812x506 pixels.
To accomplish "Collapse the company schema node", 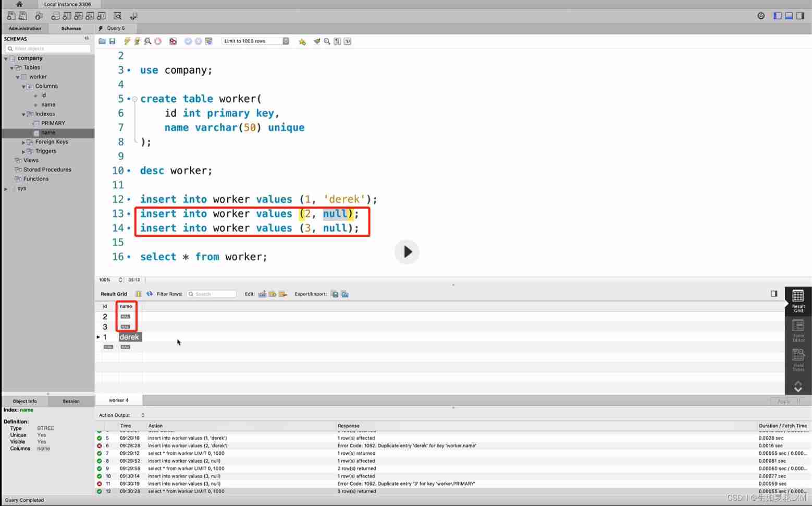I will tap(6, 58).
